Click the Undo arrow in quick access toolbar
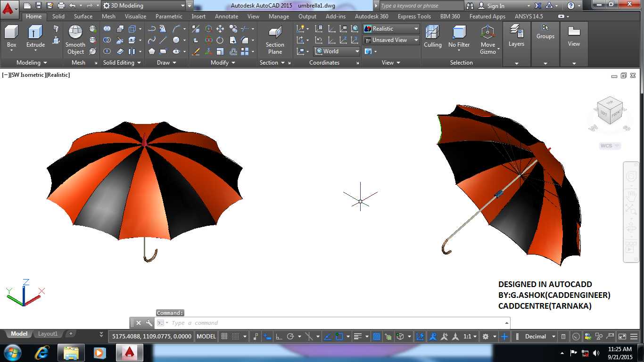This screenshot has height=362, width=644. pos(72,6)
